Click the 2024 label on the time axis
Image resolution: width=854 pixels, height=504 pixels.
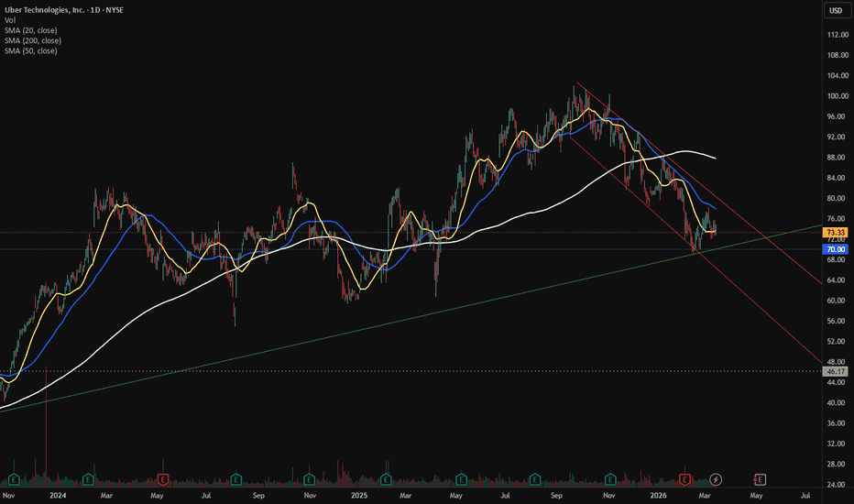(x=58, y=495)
